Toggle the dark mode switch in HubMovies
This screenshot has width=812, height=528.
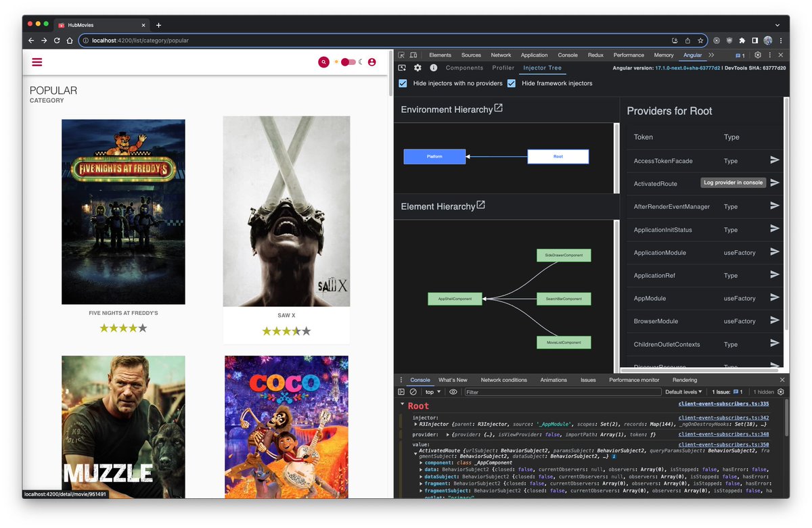click(x=348, y=62)
